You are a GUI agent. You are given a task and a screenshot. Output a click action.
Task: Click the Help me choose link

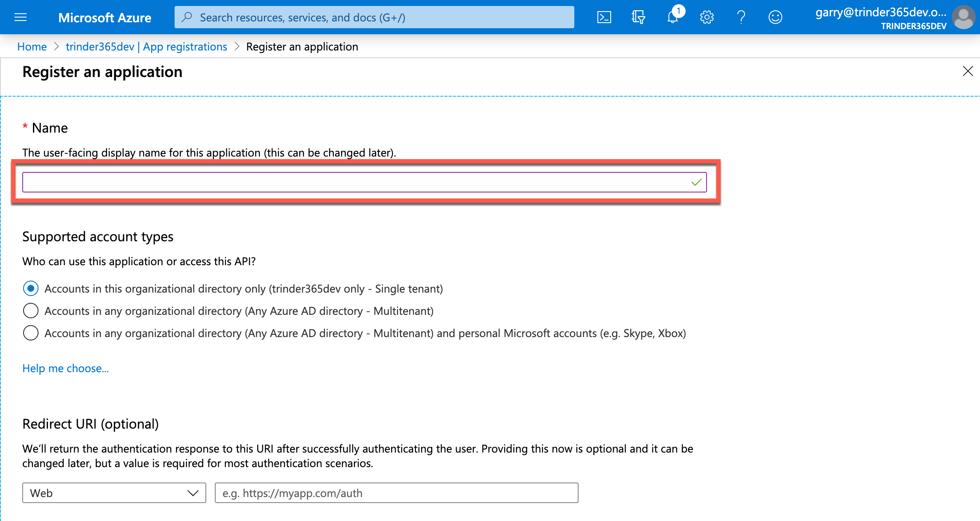coord(65,368)
